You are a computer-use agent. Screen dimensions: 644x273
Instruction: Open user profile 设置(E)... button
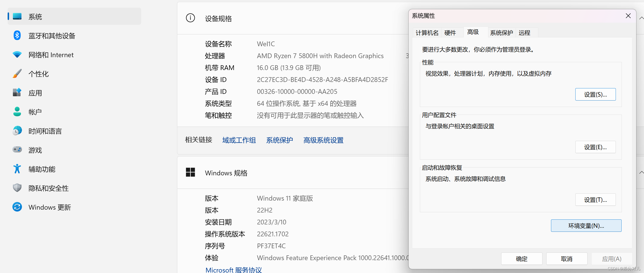pos(595,147)
